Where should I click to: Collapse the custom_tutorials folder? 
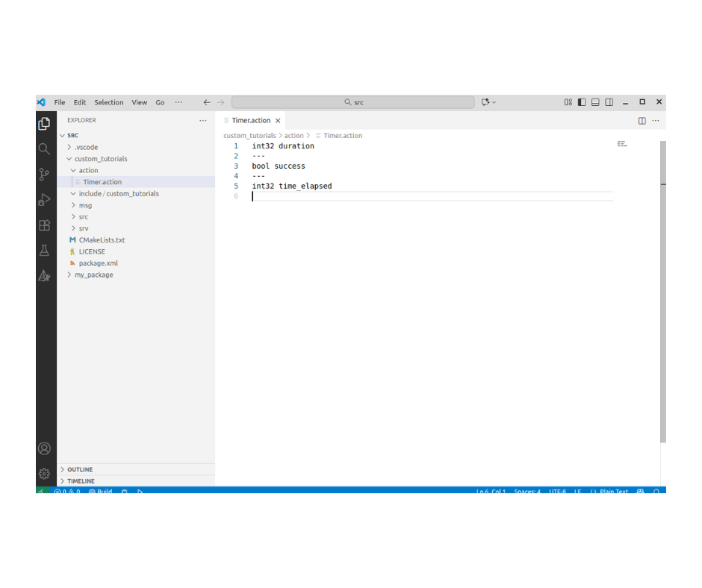(x=100, y=159)
